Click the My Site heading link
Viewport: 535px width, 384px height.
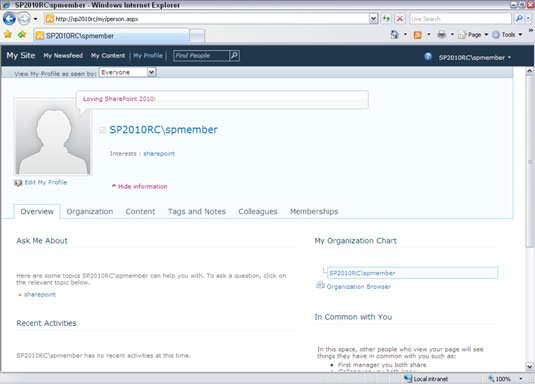[21, 55]
